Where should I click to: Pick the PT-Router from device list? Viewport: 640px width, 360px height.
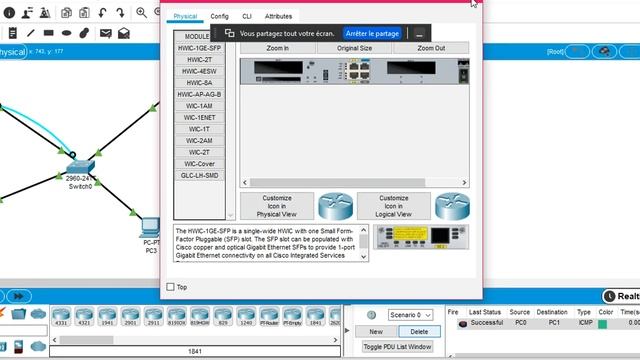269,316
